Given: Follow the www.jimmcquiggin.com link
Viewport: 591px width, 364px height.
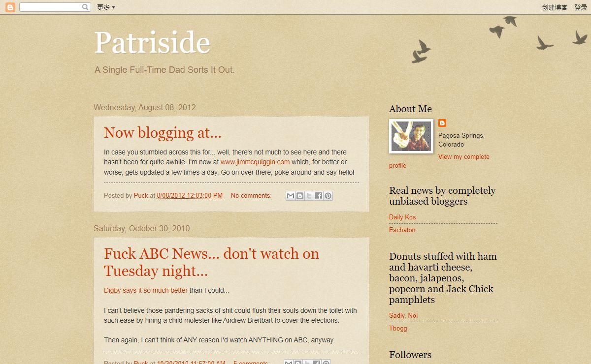Looking at the screenshot, I should coord(255,162).
